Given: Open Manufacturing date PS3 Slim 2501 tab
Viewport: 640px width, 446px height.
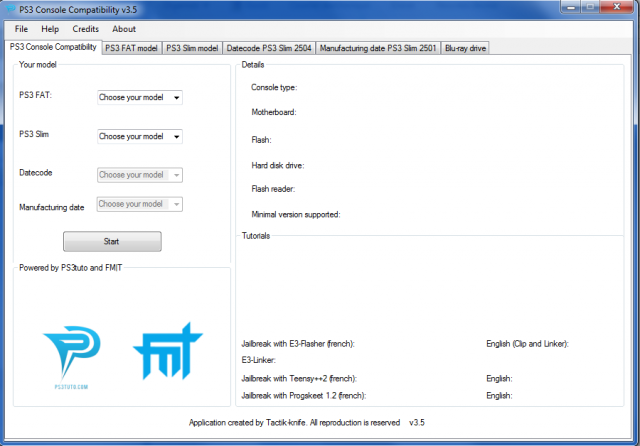Looking at the screenshot, I should click(x=378, y=48).
